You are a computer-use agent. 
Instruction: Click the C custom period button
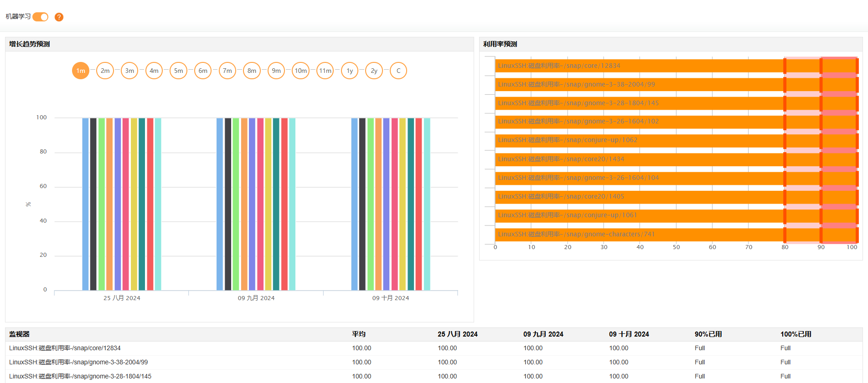(x=398, y=71)
